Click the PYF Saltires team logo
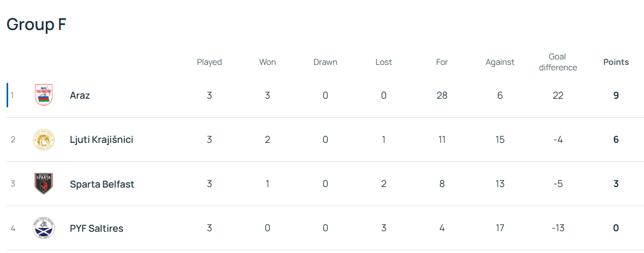 43,228
